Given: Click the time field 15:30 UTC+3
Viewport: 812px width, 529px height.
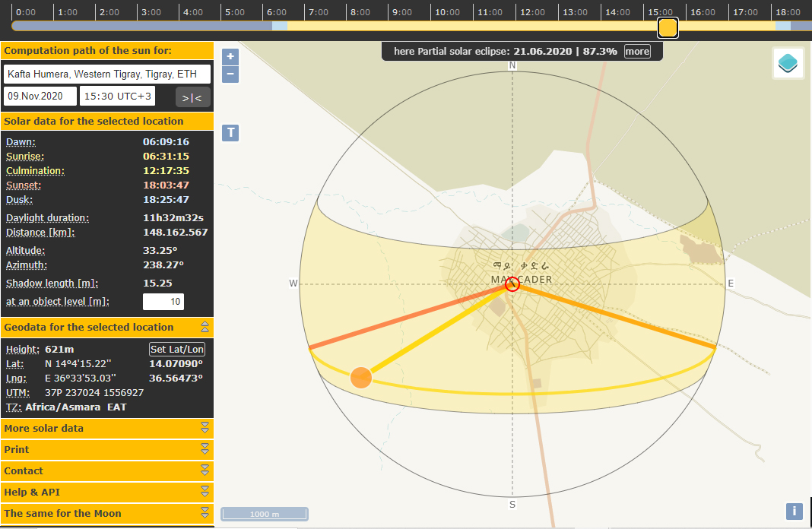Looking at the screenshot, I should tap(118, 97).
